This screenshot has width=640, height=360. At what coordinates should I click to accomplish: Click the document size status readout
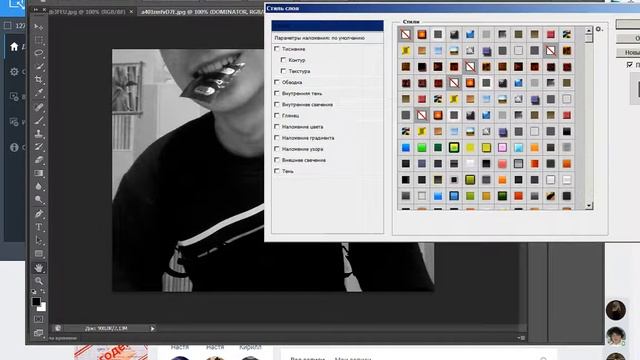[106, 328]
